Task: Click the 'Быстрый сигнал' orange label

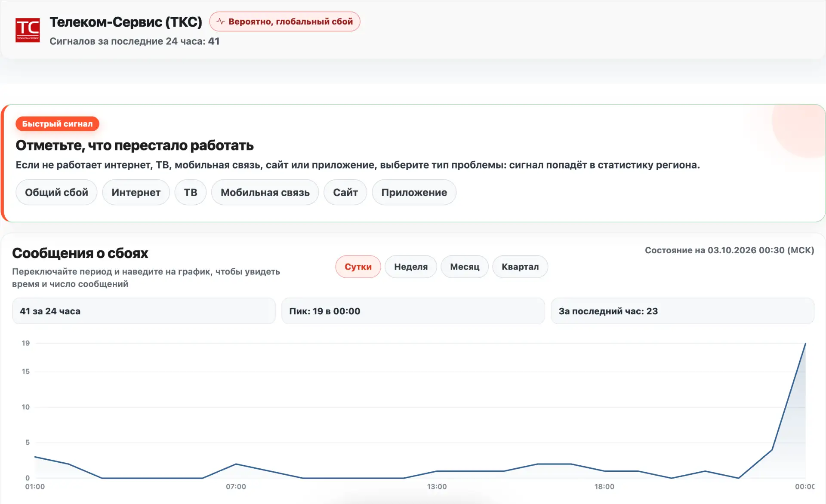Action: [x=57, y=124]
